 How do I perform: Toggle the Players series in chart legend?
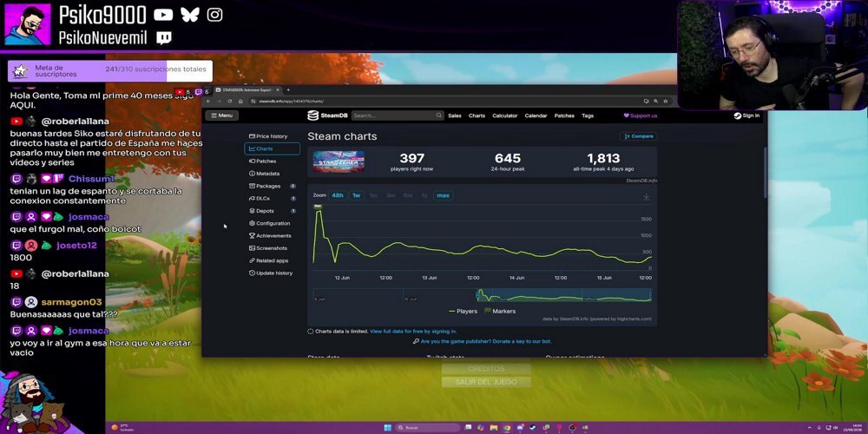click(x=463, y=311)
